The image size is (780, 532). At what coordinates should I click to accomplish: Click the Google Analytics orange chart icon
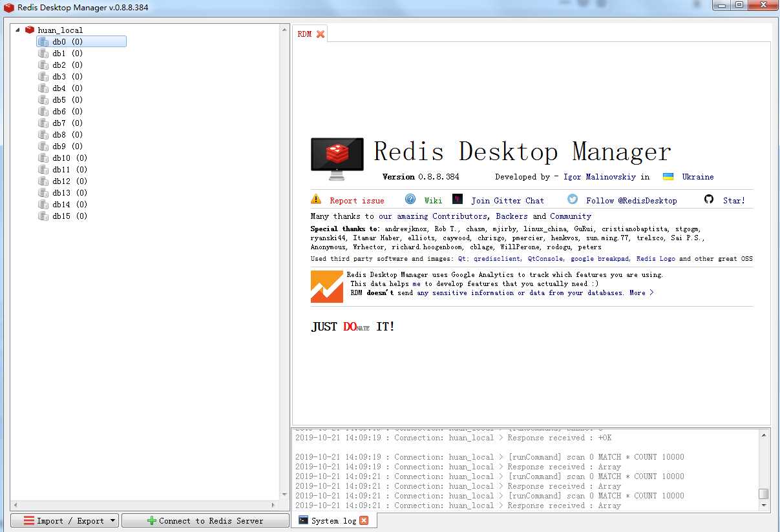pos(327,286)
